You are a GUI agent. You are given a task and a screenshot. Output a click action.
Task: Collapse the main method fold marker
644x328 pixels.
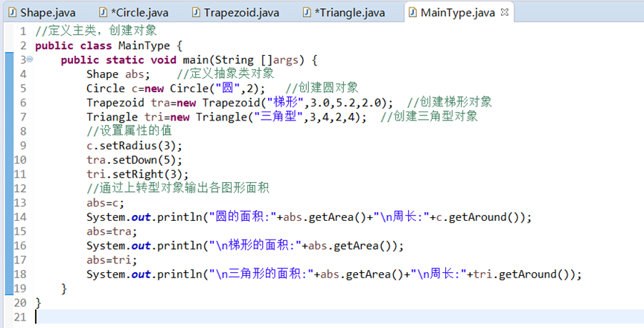pyautogui.click(x=30, y=60)
